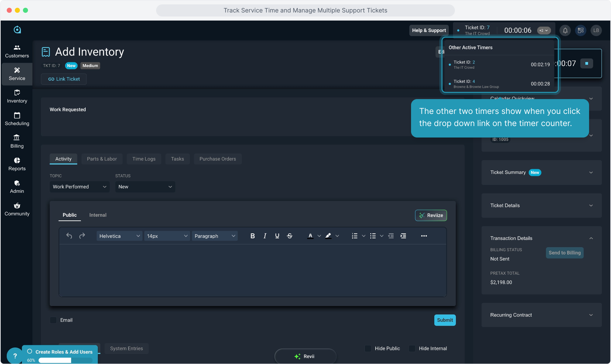Click the Link Ticket link
Screen dimensions: 611x364
(64, 79)
